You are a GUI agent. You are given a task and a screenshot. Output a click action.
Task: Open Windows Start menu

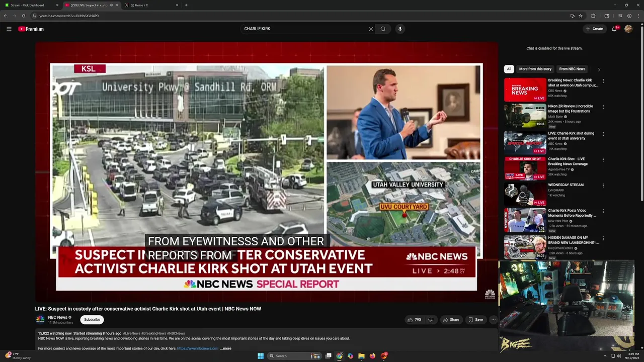pyautogui.click(x=261, y=356)
